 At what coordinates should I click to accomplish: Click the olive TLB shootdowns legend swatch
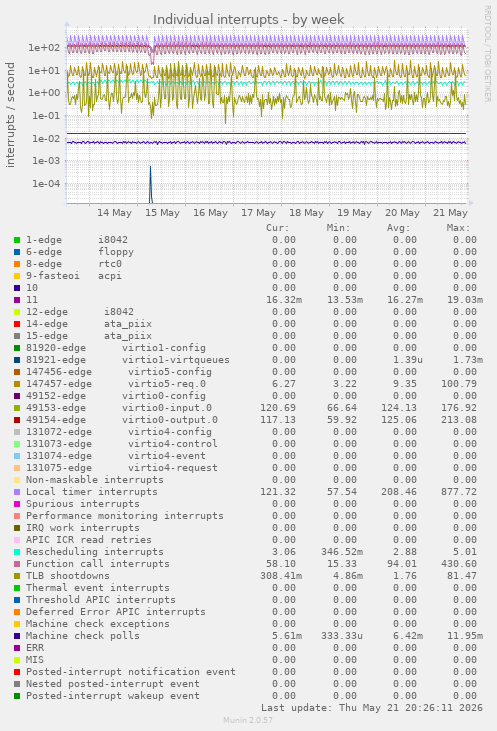pyautogui.click(x=17, y=576)
